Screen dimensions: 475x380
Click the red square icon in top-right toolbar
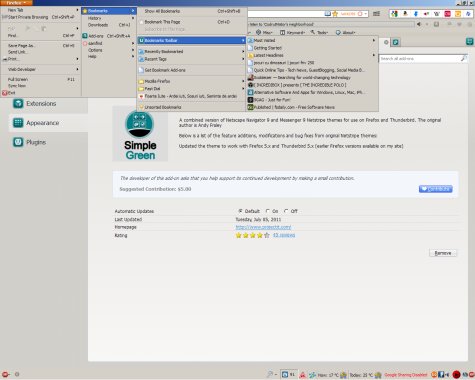[447, 14]
